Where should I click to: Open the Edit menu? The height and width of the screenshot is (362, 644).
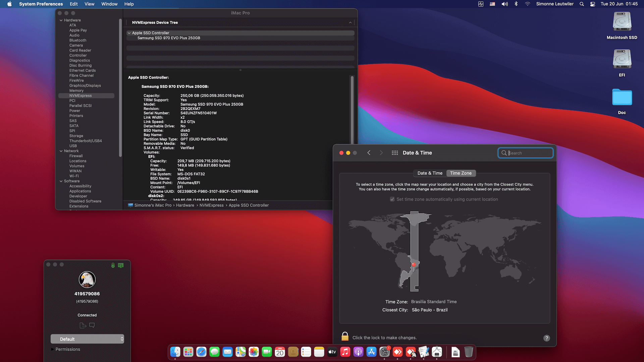pyautogui.click(x=73, y=4)
